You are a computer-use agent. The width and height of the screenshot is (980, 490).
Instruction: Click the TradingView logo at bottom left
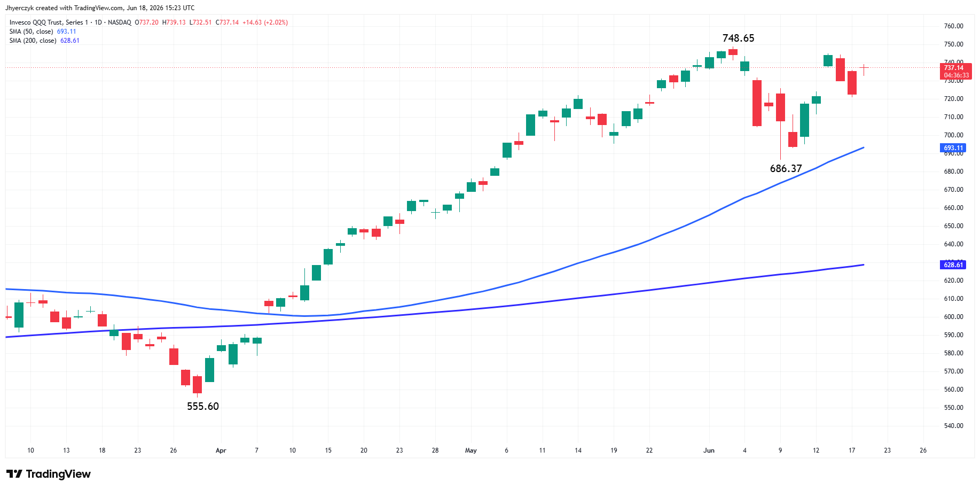coord(49,474)
